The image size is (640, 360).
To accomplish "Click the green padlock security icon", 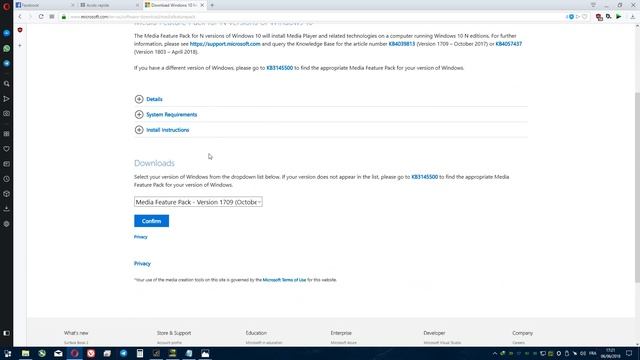I will tap(64, 17).
